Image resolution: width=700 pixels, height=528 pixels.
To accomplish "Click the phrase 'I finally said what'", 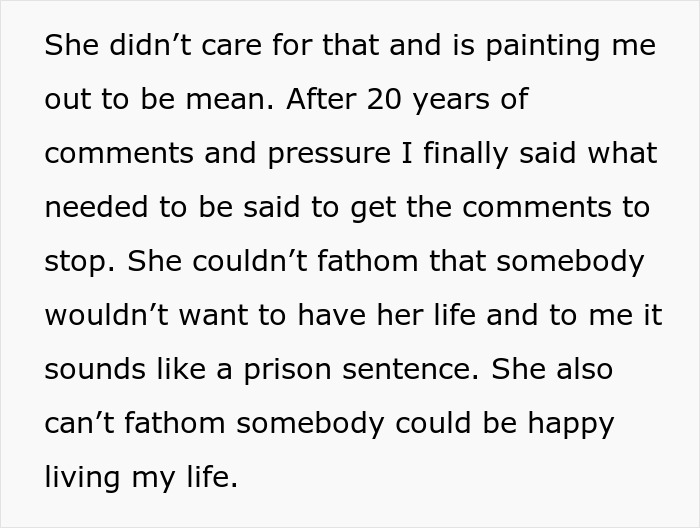I will [530, 154].
